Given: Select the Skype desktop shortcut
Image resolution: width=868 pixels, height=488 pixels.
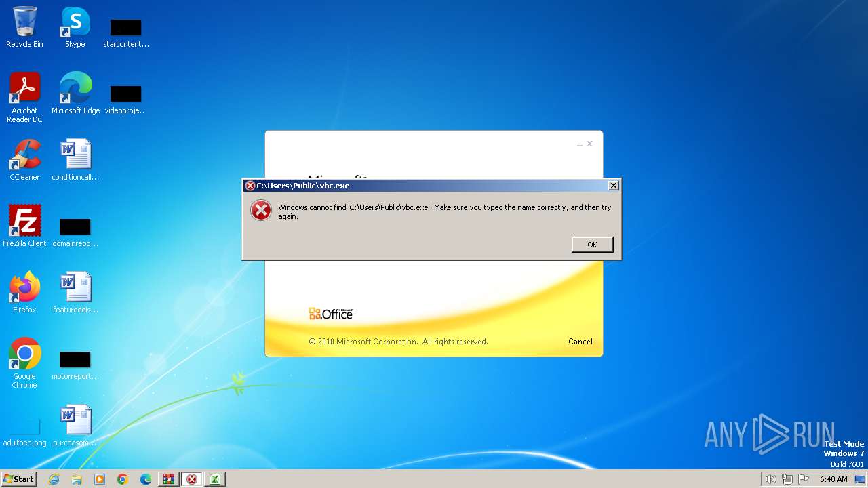Looking at the screenshot, I should pos(75,27).
